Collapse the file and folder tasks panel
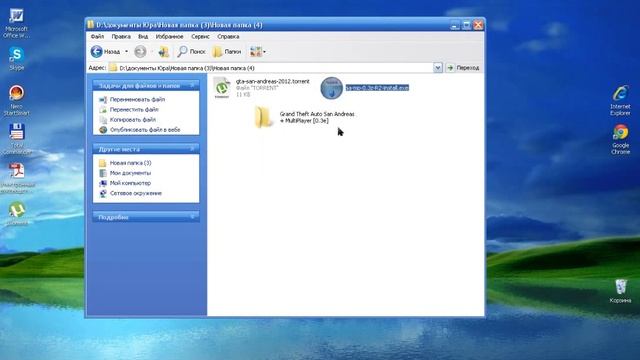Image resolution: width=640 pixels, height=360 pixels. [x=192, y=86]
